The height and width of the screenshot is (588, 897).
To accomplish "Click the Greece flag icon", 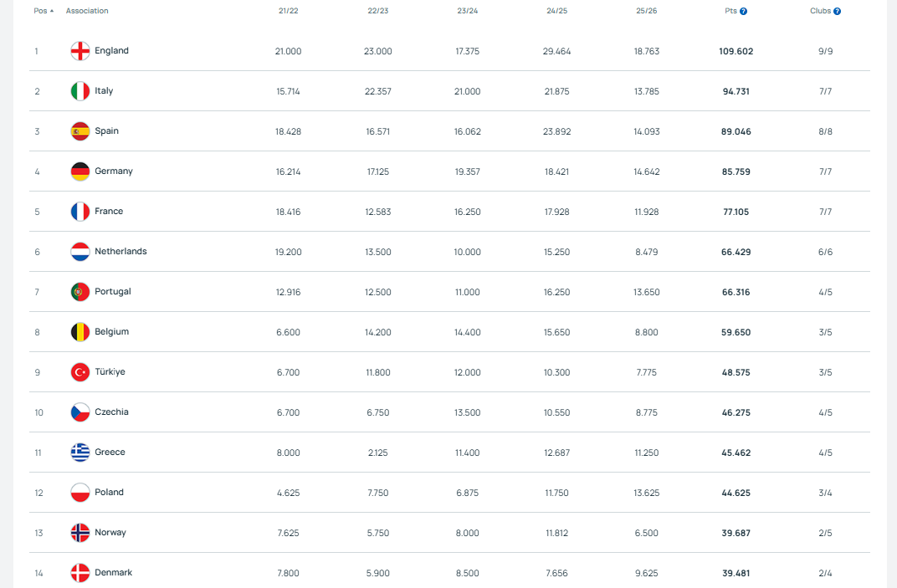I will (x=79, y=453).
